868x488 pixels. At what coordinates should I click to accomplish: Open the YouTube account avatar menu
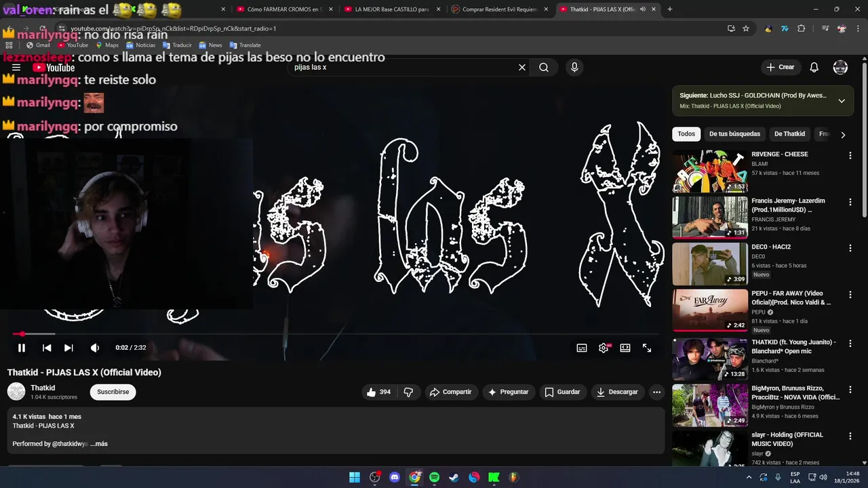pos(840,67)
